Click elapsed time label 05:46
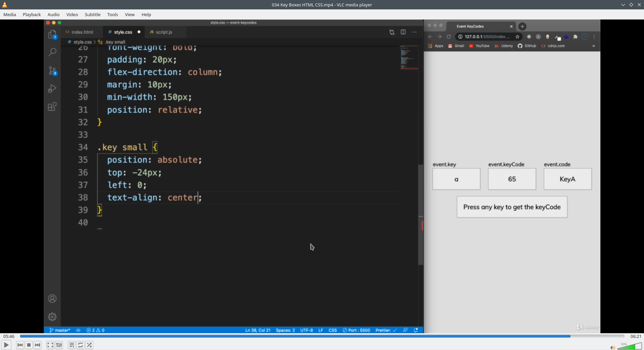 [9, 336]
